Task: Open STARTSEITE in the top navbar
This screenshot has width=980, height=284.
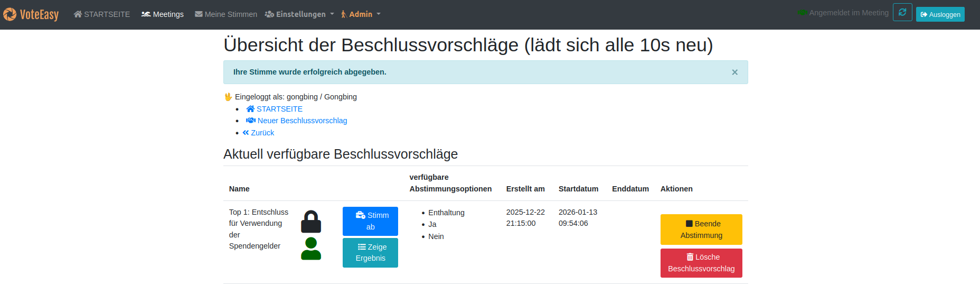Action: pyautogui.click(x=102, y=14)
